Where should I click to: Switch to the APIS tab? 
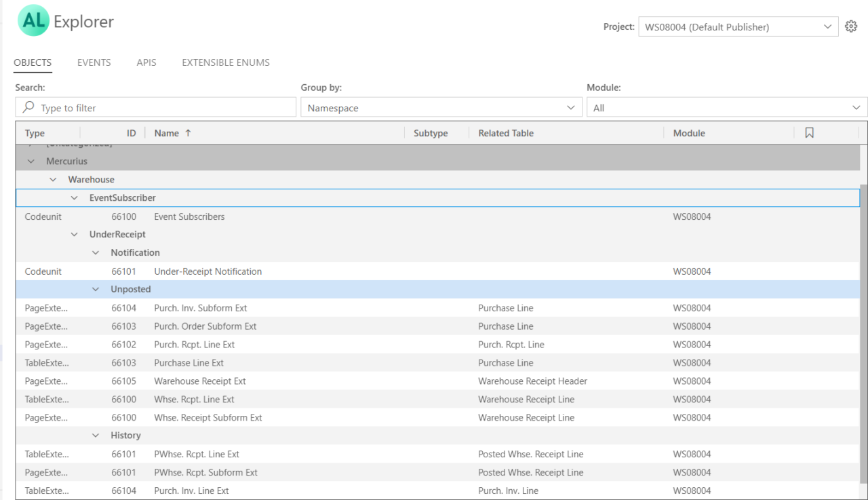pos(146,62)
